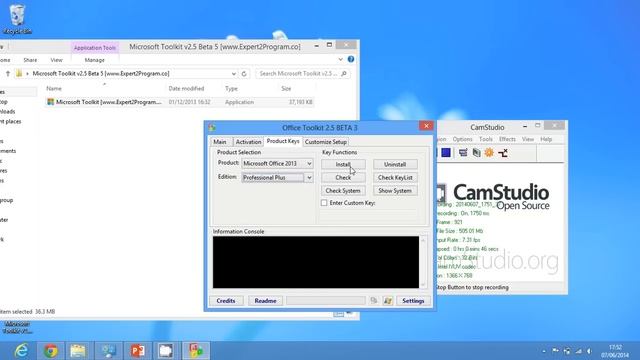
Task: Click the search magnifier in File Explorer
Action: tap(344, 73)
